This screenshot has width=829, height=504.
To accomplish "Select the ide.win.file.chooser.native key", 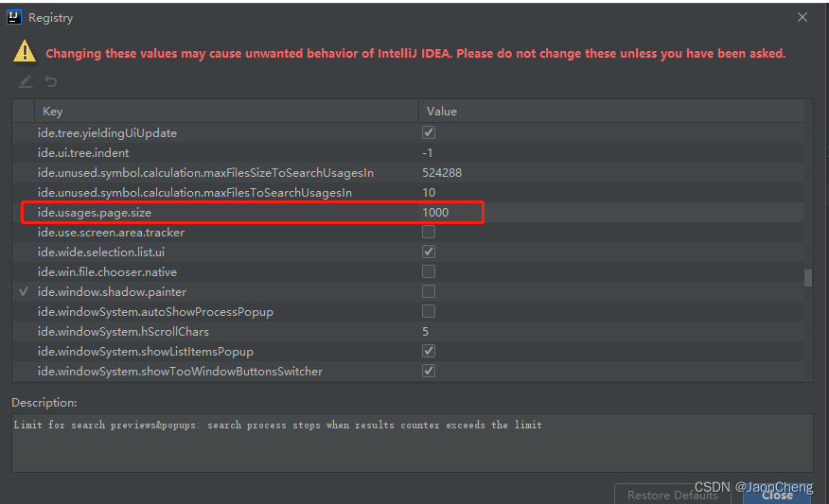I will pyautogui.click(x=107, y=272).
